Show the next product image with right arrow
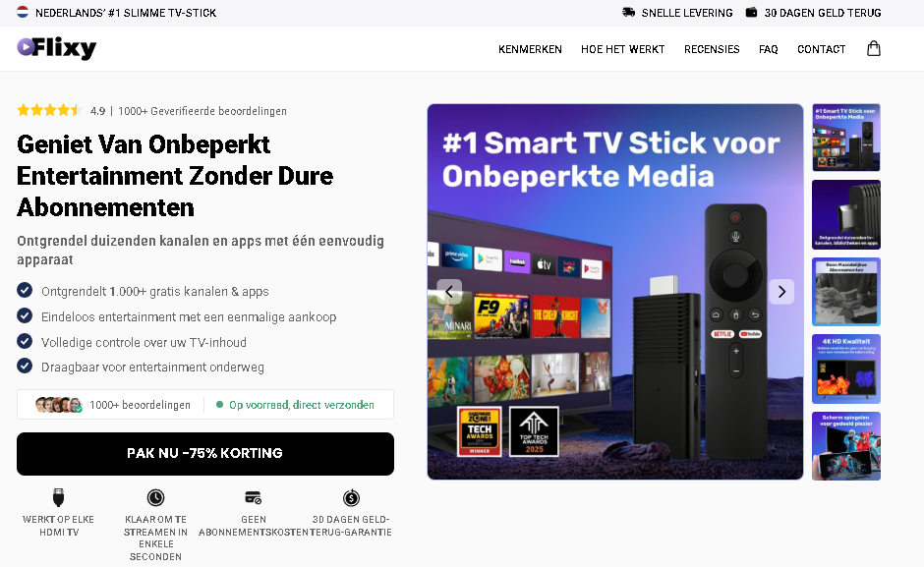924x567 pixels. pos(781,292)
